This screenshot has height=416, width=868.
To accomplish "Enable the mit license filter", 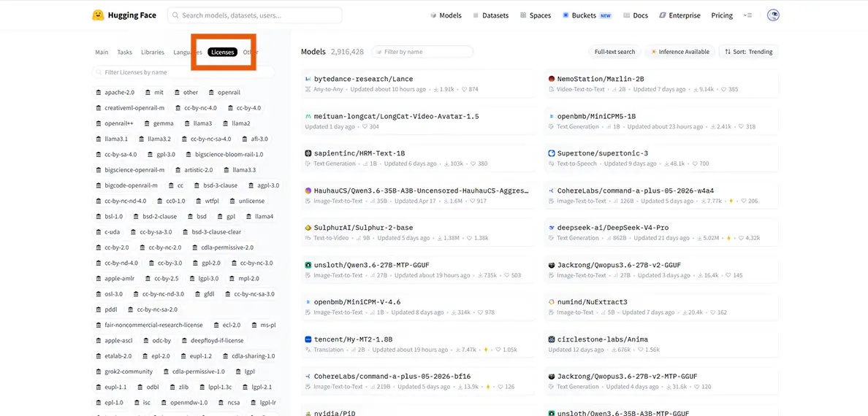I will point(154,93).
